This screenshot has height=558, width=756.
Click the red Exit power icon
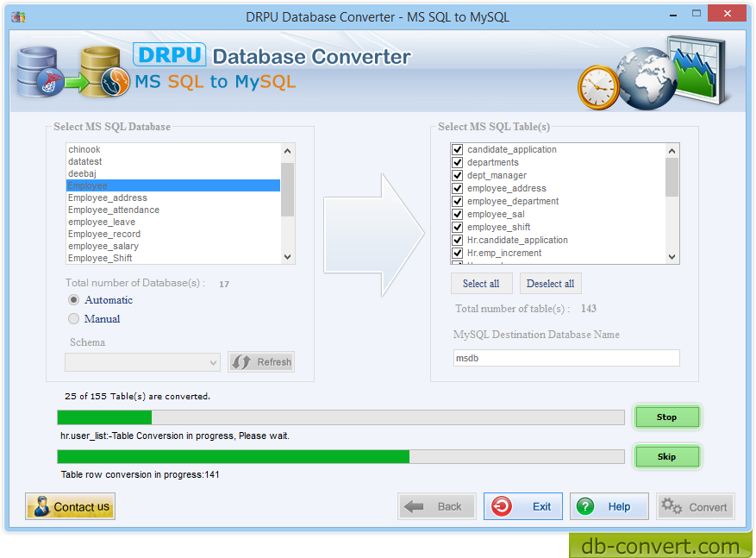pyautogui.click(x=502, y=506)
